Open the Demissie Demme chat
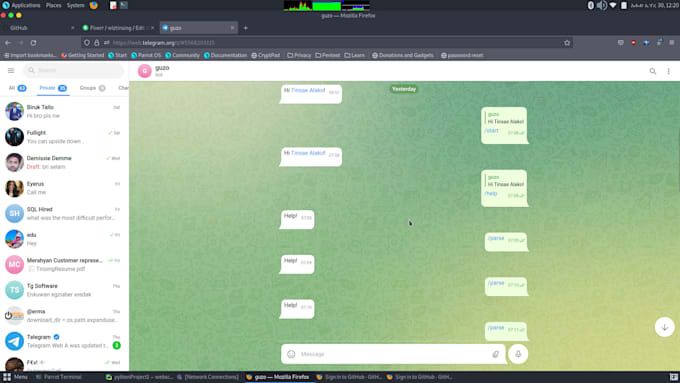Image resolution: width=680 pixels, height=383 pixels. coord(64,163)
